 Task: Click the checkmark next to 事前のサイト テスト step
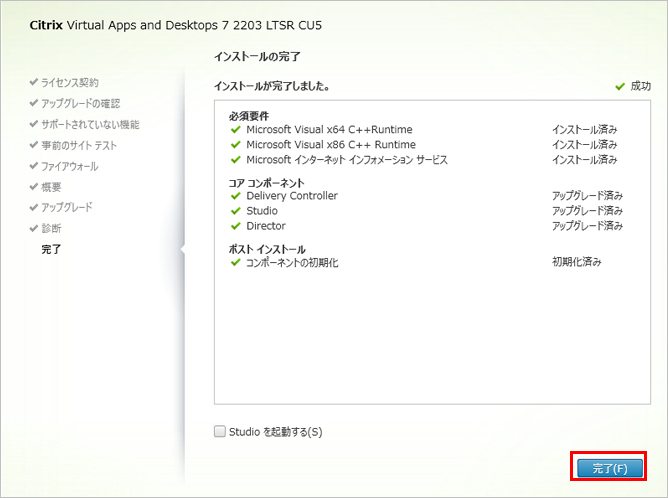(34, 144)
